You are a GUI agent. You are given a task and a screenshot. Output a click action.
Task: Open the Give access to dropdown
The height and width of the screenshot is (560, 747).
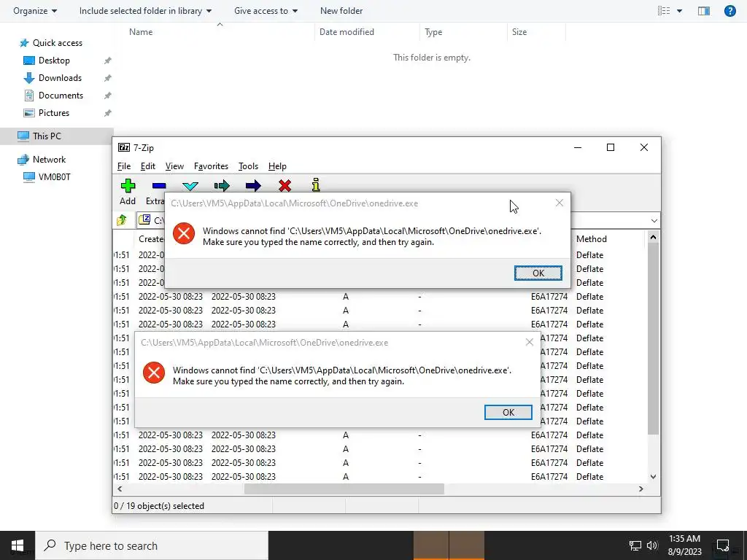(x=266, y=10)
